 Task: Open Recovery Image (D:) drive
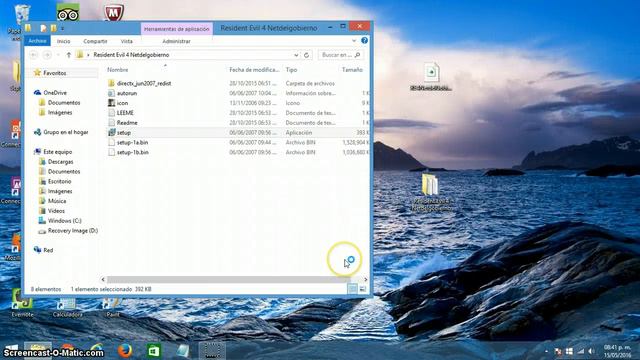click(73, 230)
